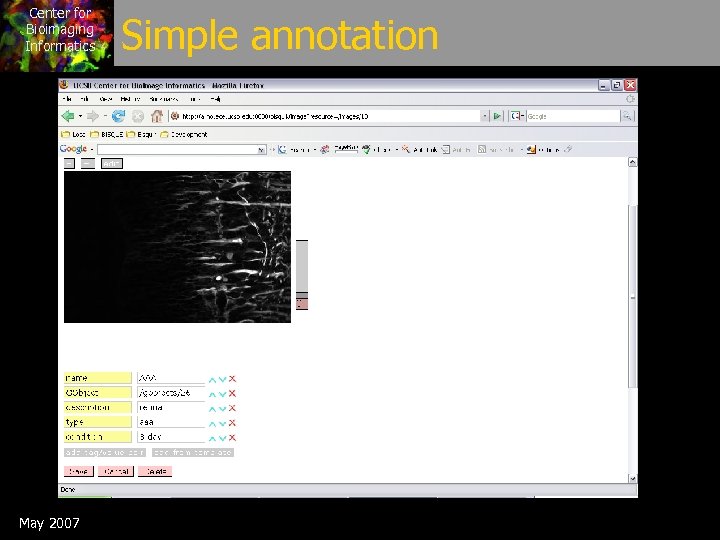720x540 pixels.
Task: Open the Back button history dropdown arrow
Action: pyautogui.click(x=80, y=116)
